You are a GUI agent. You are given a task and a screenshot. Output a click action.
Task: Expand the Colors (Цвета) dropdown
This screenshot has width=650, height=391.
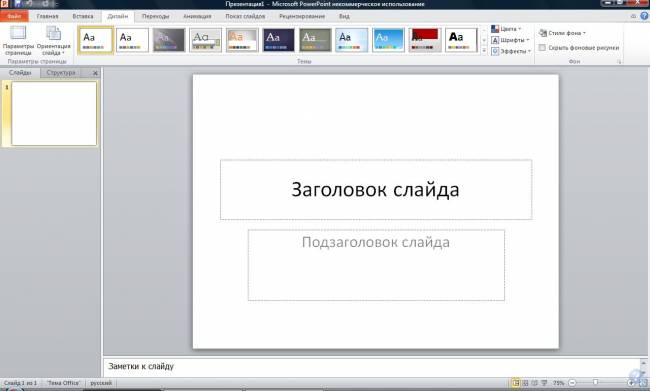tap(506, 29)
